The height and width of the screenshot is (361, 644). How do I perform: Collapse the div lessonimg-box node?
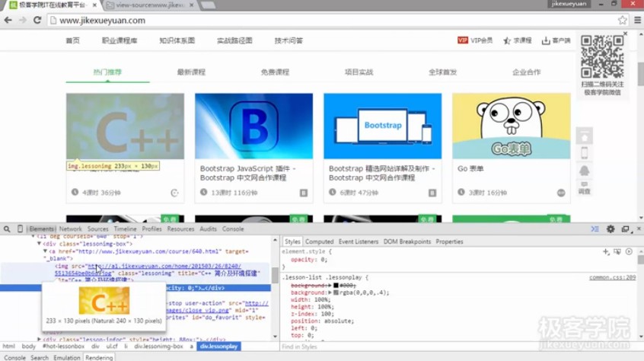click(39, 244)
